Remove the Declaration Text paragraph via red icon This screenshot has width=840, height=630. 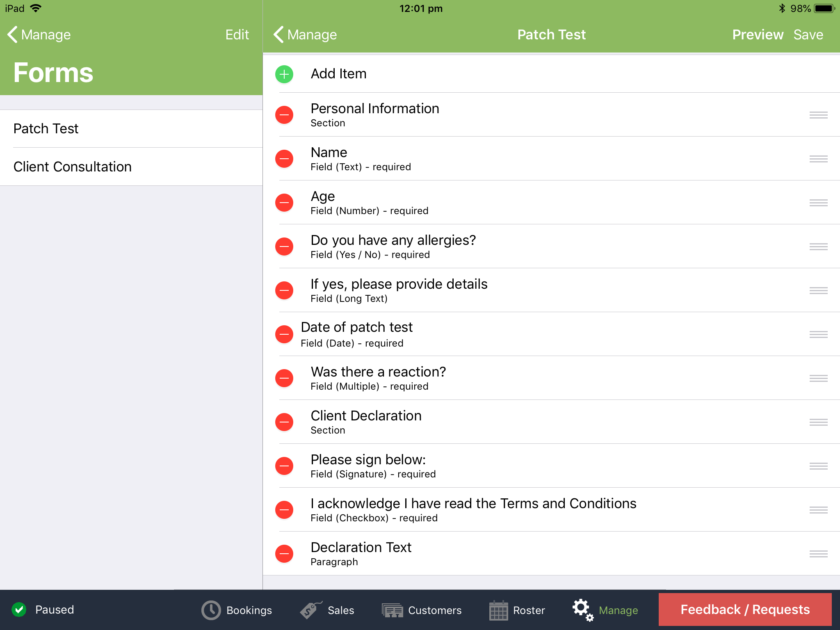pyautogui.click(x=284, y=553)
